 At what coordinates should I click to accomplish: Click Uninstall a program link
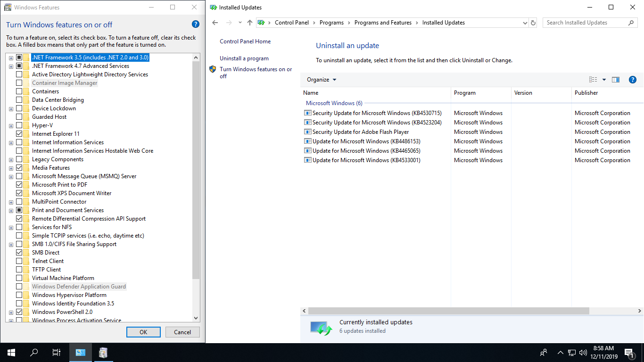(244, 58)
